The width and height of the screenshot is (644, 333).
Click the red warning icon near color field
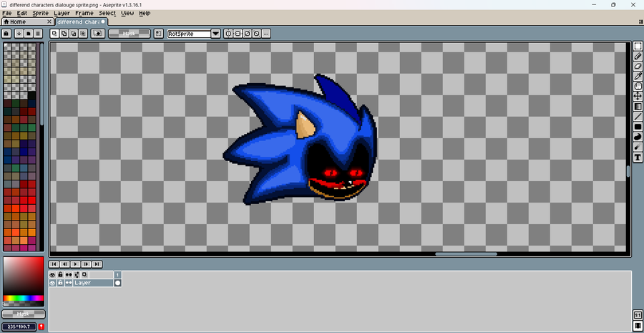tap(42, 327)
